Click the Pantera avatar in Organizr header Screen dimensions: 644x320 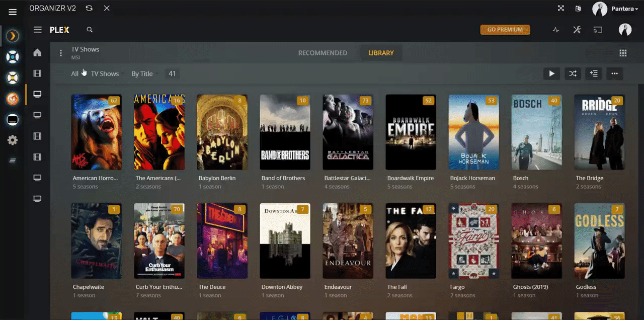(x=600, y=9)
